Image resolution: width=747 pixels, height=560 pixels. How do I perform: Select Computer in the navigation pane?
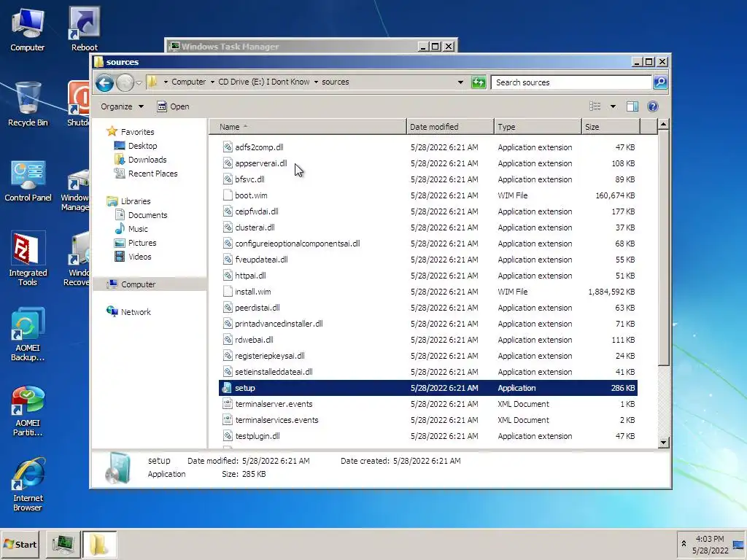click(x=138, y=284)
